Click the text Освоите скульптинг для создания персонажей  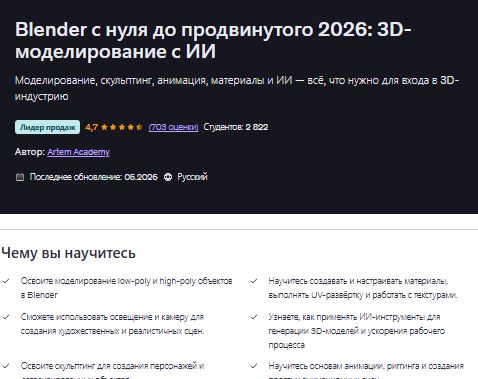coord(112,370)
